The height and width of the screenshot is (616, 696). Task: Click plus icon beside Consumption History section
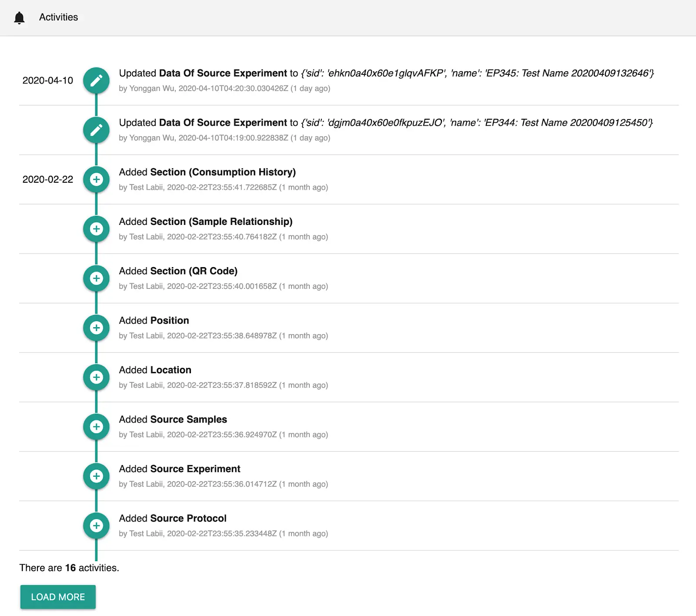pos(96,179)
